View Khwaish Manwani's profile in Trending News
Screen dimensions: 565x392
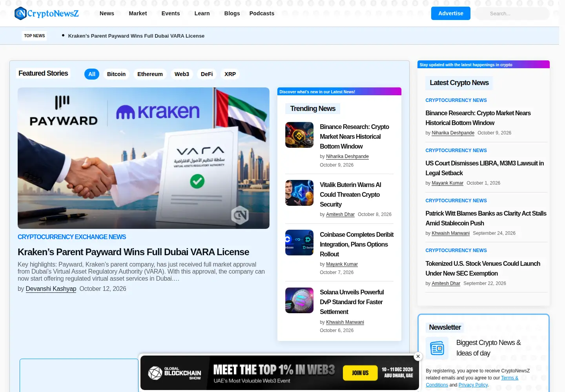point(345,322)
